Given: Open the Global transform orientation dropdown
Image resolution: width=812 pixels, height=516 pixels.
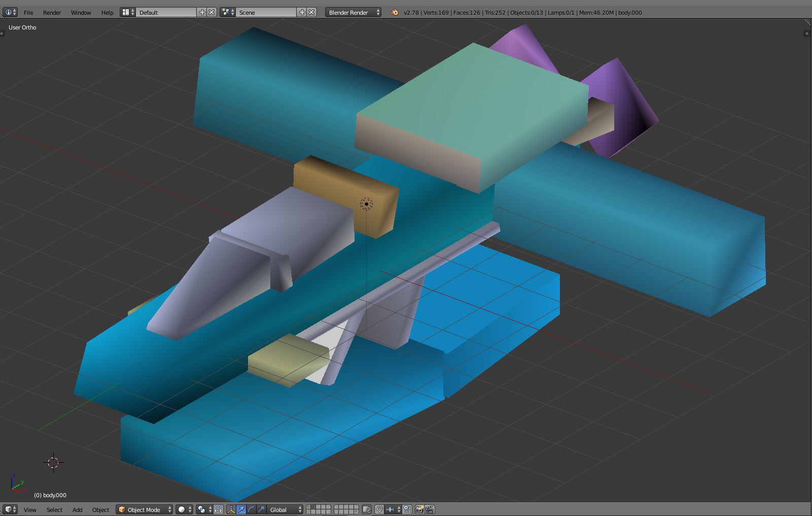Looking at the screenshot, I should click(286, 509).
